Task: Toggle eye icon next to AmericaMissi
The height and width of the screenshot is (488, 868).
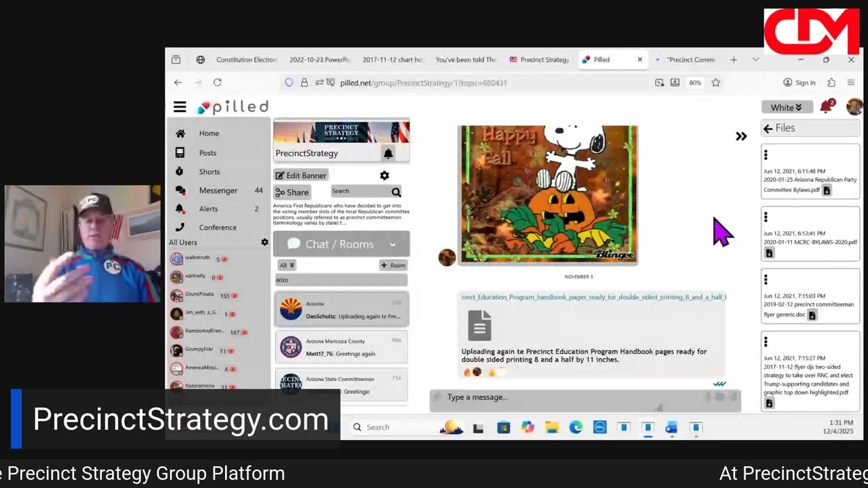Action: click(233, 369)
